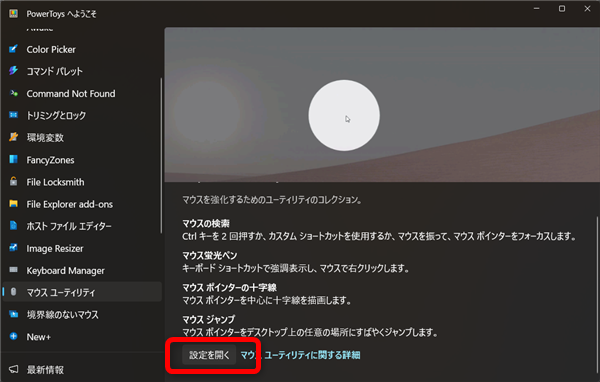The height and width of the screenshot is (382, 600).
Task: Click the トリミングとロック icon
Action: [x=13, y=115]
